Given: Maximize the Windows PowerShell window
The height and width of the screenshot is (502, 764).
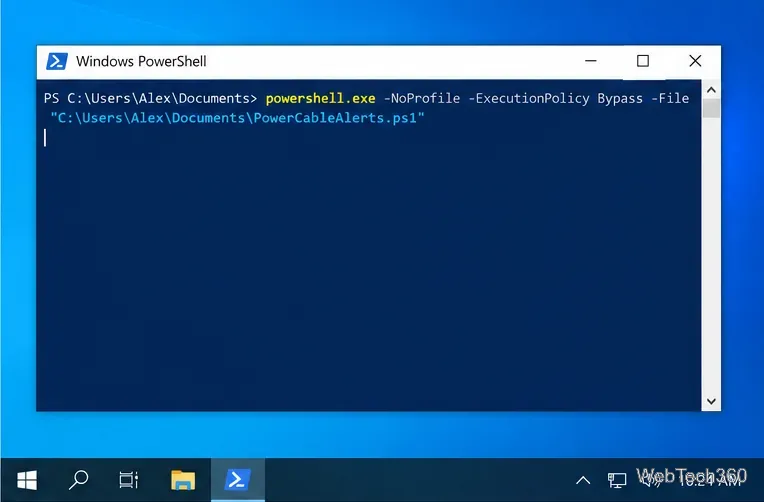Looking at the screenshot, I should coord(643,61).
